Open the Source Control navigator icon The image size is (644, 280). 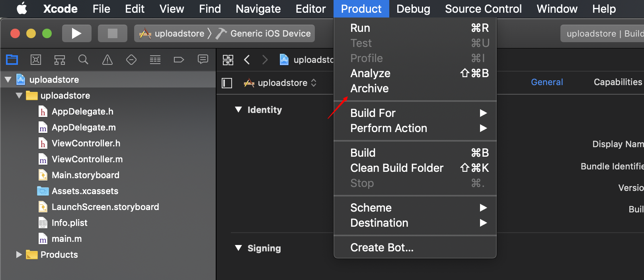pos(36,60)
